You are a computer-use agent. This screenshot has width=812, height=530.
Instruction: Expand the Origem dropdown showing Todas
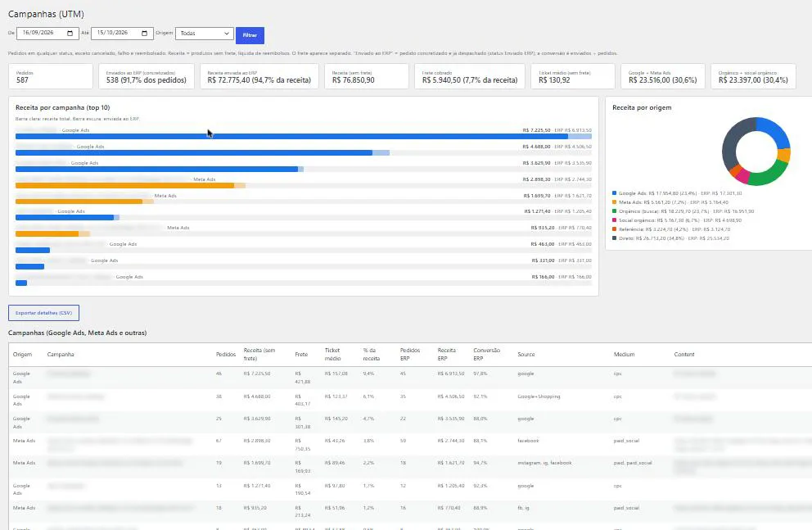(x=205, y=33)
